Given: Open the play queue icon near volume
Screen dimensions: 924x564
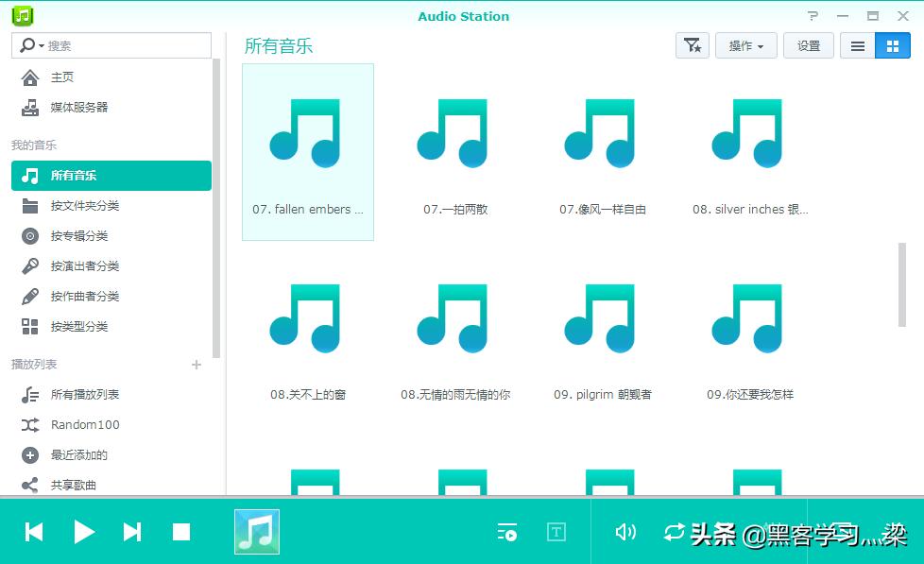Looking at the screenshot, I should click(x=507, y=532).
